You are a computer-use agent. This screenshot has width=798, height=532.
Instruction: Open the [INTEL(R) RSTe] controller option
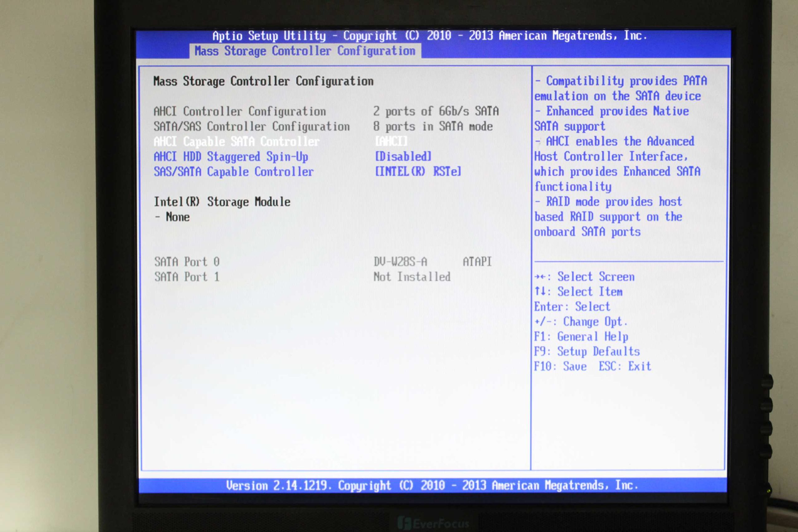tap(418, 171)
